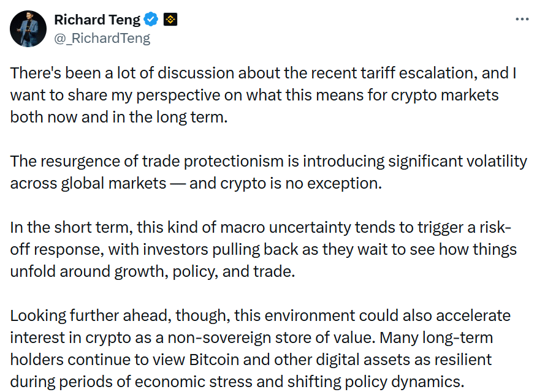Click the word "Bitcoin" in the tweet
Screen dimensions: 545x392
click(213, 360)
